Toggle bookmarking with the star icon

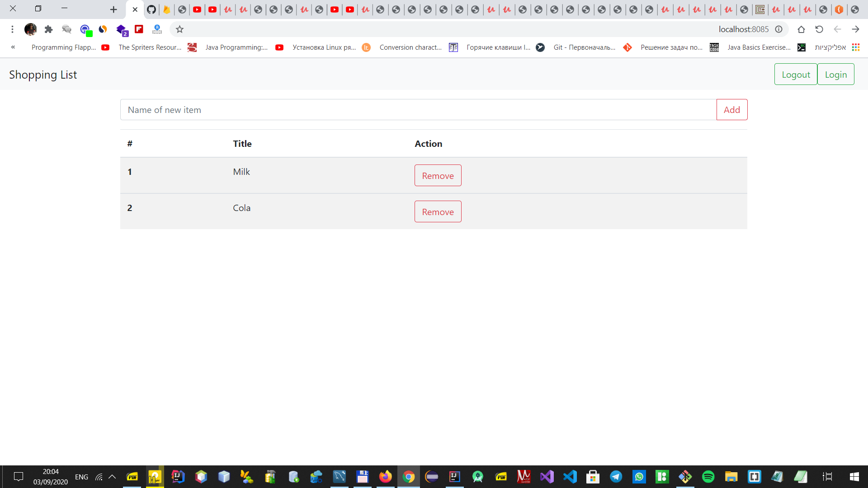click(x=179, y=29)
